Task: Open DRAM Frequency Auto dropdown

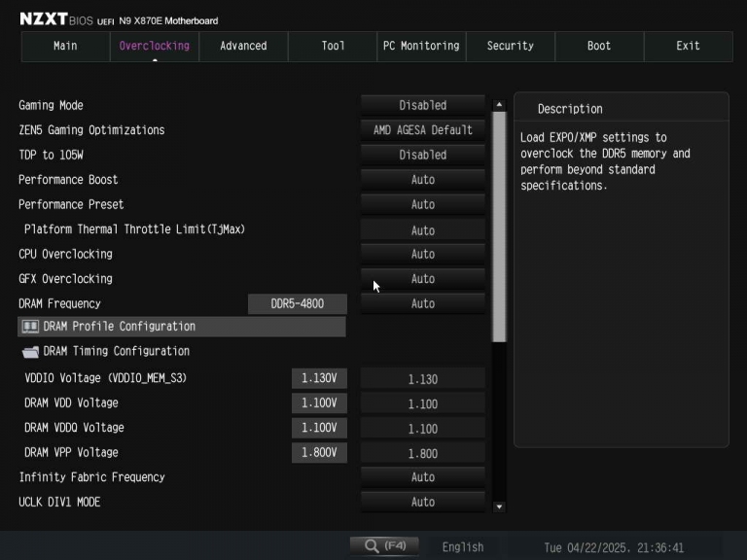Action: pos(422,303)
